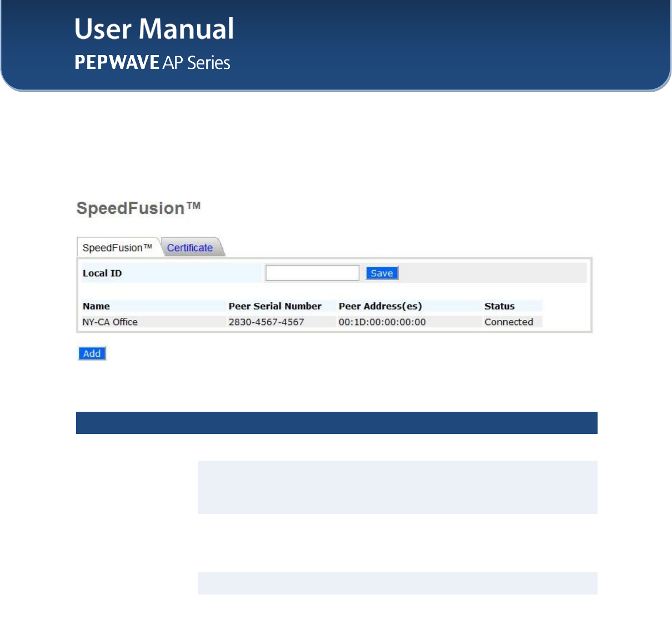Open the NY-CA Office profile
672x619 pixels.
(110, 322)
